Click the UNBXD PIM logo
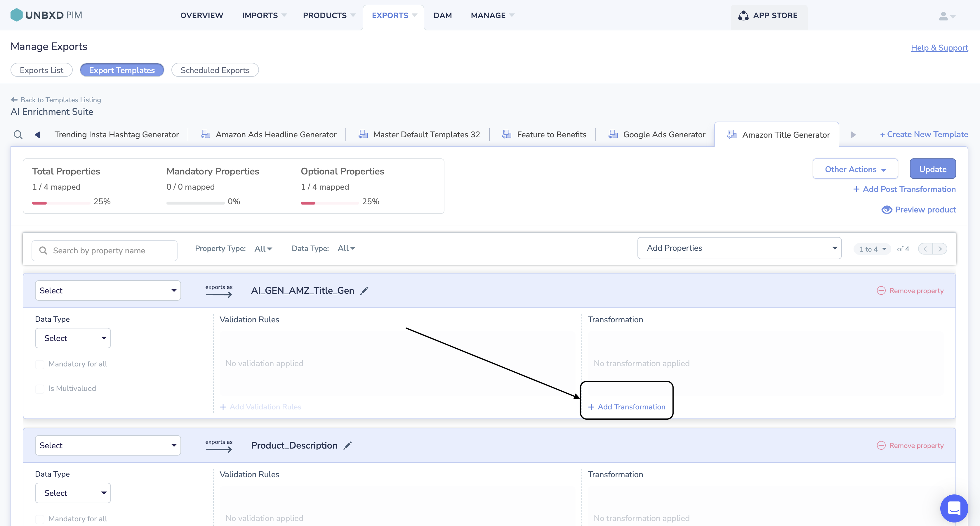The image size is (980, 526). point(46,15)
